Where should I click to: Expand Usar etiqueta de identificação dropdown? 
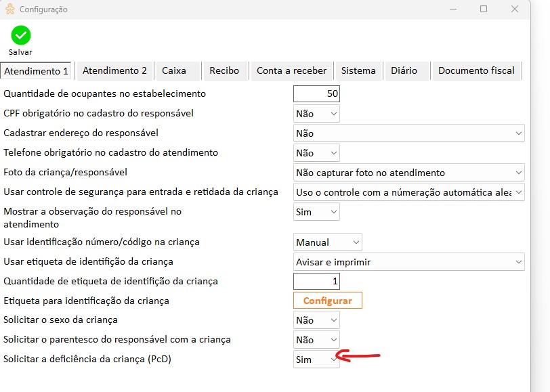[409, 261]
